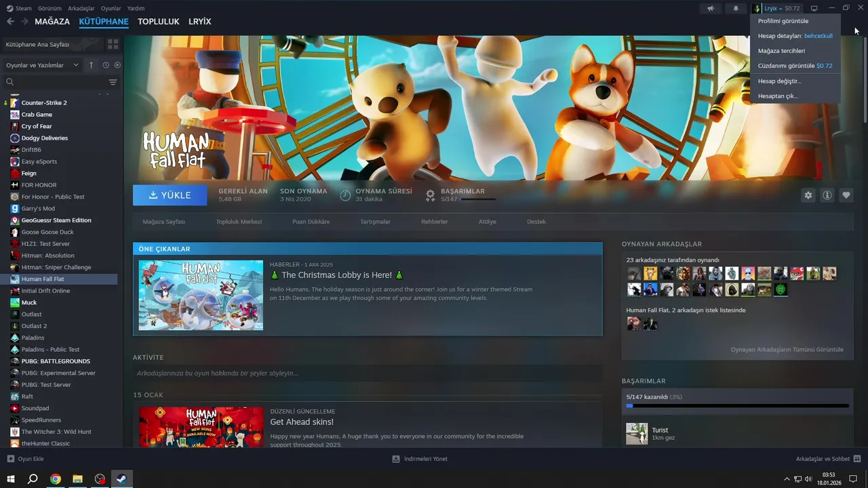Select Garry's Mod in library list
Viewport: 868px width, 488px height.
tap(38, 209)
